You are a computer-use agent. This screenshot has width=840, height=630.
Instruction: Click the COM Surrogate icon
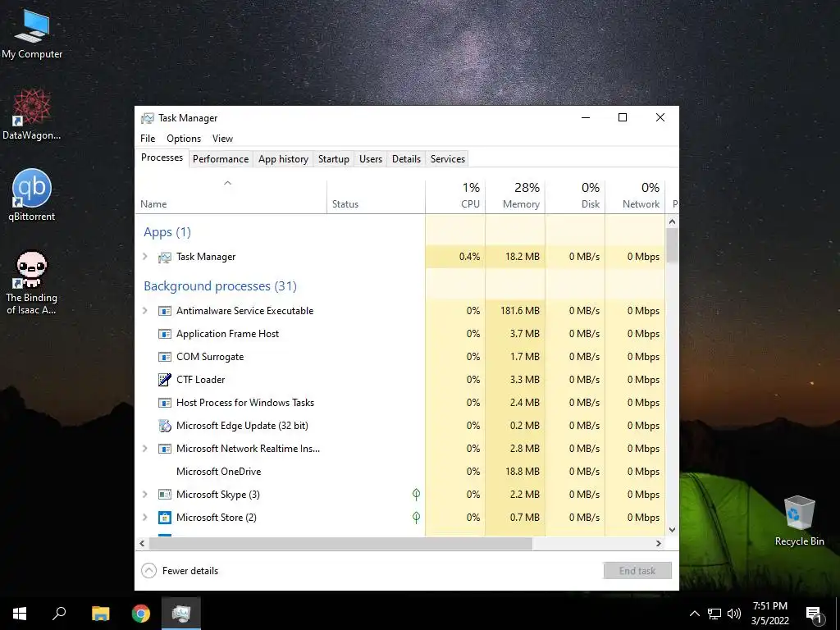pyautogui.click(x=164, y=357)
